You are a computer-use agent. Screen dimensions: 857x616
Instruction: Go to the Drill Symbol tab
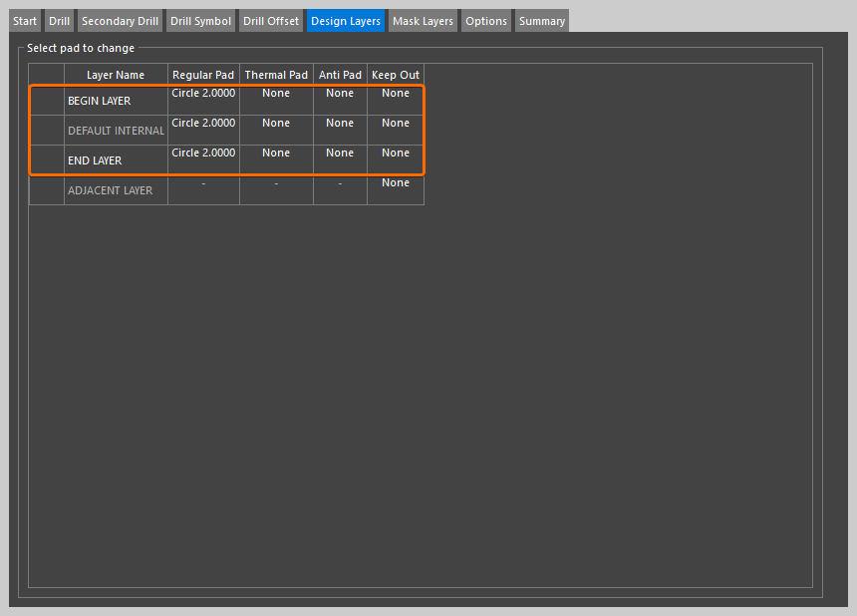[199, 21]
